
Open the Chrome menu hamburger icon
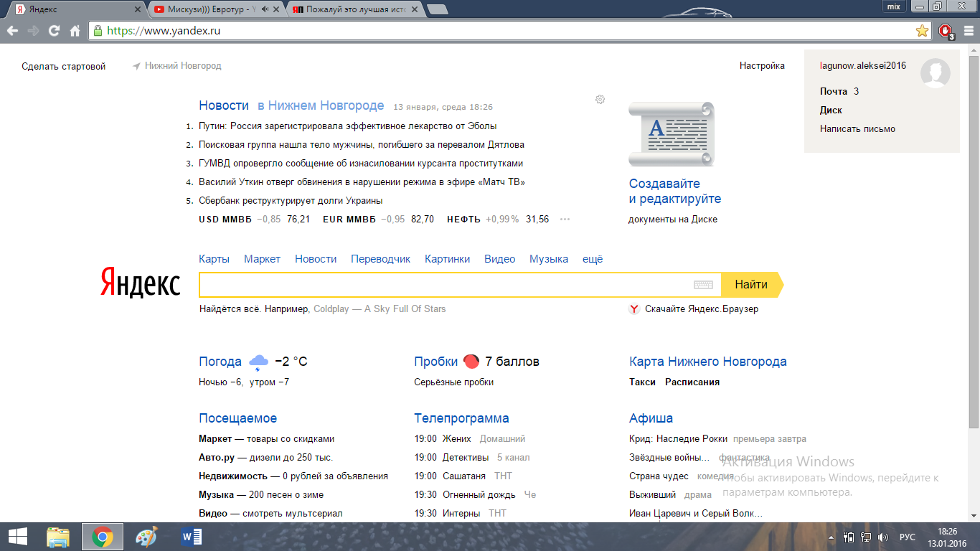967,31
